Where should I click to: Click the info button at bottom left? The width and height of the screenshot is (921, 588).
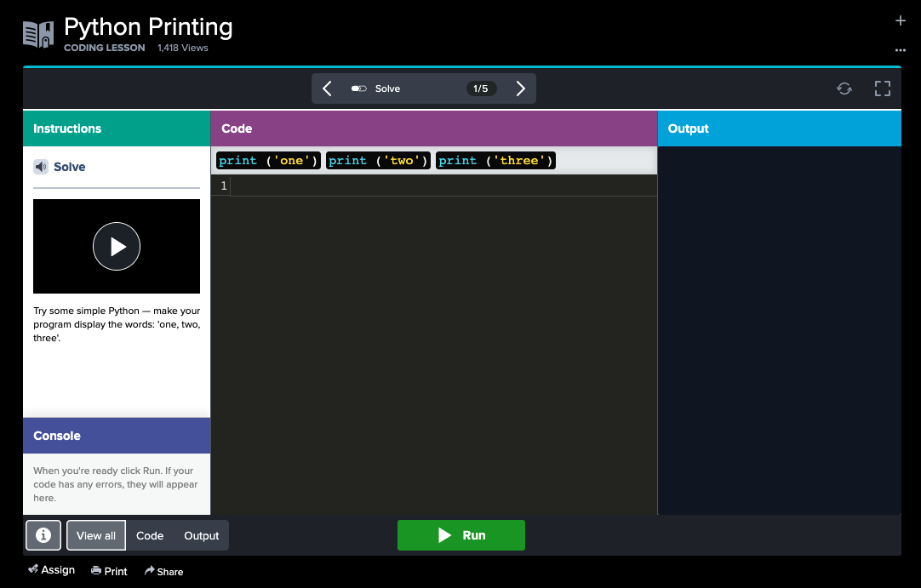tap(43, 535)
